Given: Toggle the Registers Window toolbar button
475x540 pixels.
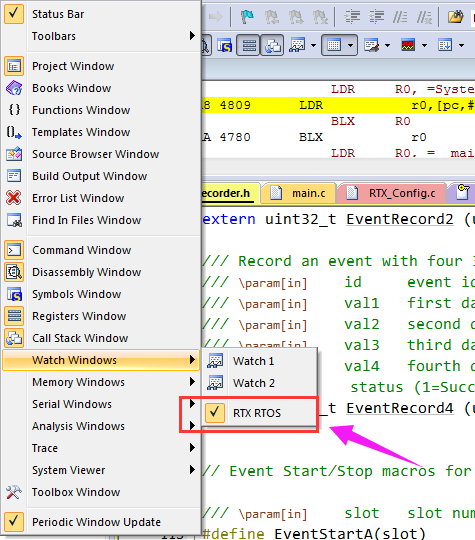Looking at the screenshot, I should pyautogui.click(x=248, y=45).
